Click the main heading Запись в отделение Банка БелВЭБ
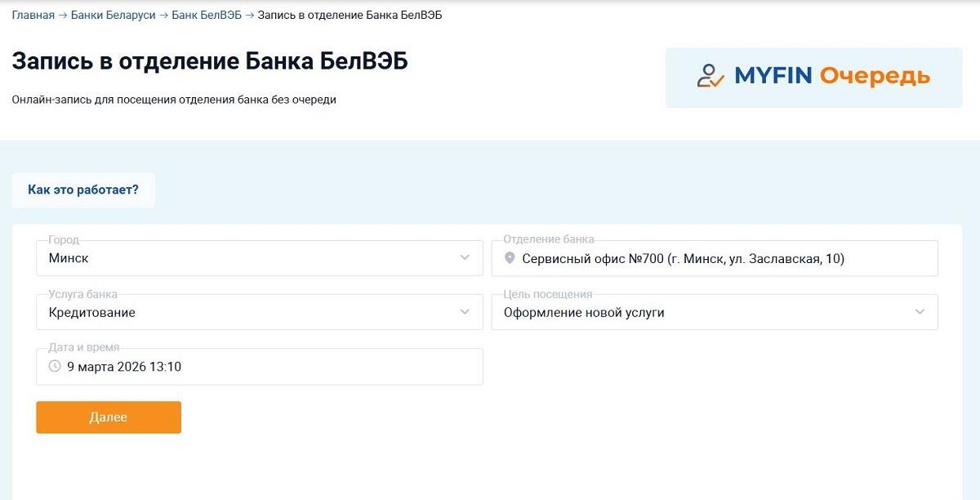The width and height of the screenshot is (980, 500). coord(210,62)
